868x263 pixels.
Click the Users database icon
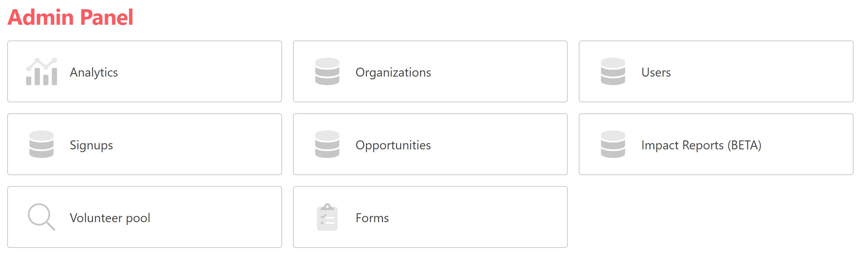(613, 72)
